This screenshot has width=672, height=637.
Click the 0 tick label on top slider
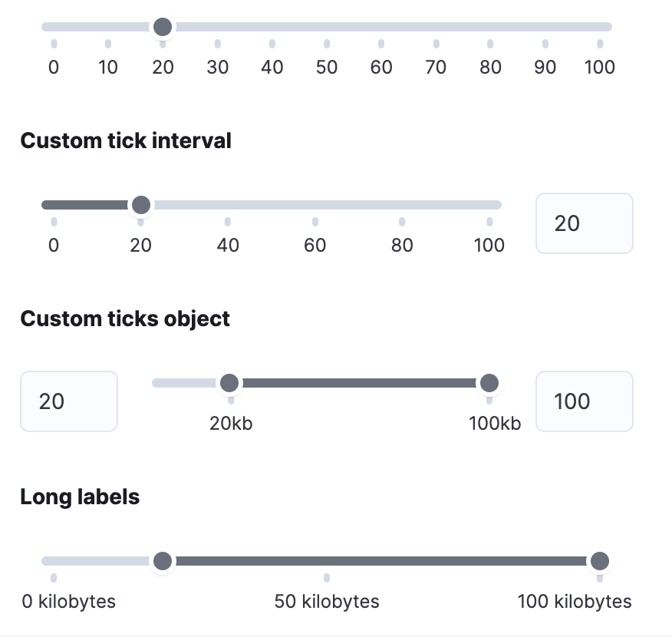(53, 67)
